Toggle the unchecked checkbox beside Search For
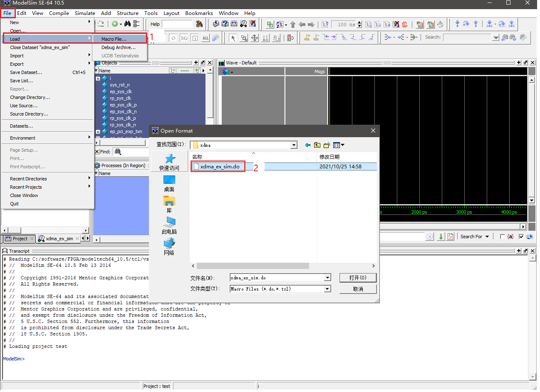The height and width of the screenshot is (392, 540). coord(503,237)
